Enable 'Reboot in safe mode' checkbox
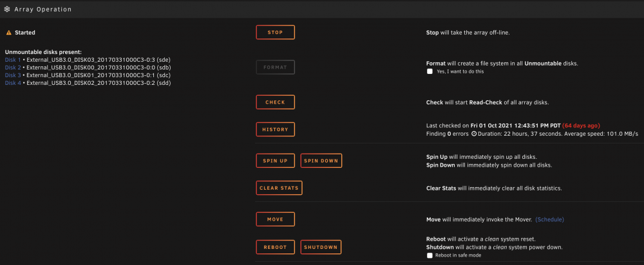Viewport: 644px width, 265px height. click(430, 255)
